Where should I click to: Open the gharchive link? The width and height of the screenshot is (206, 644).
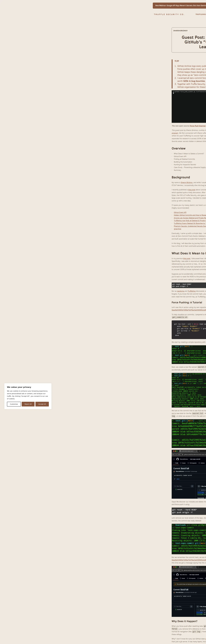tap(177, 229)
